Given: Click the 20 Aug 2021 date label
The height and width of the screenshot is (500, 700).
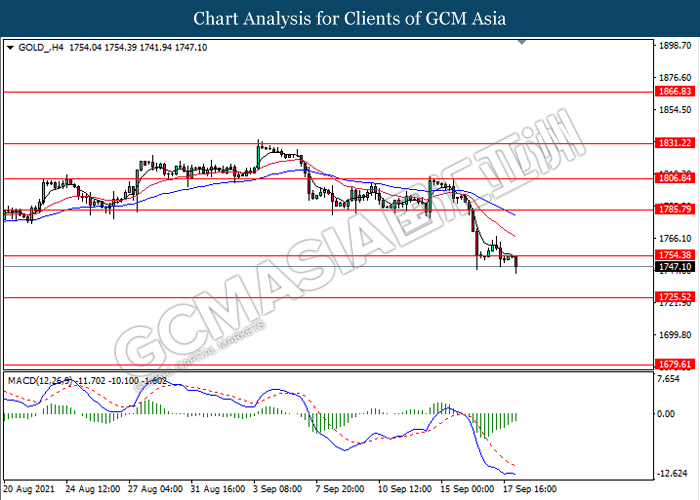Looking at the screenshot, I should pos(29,489).
